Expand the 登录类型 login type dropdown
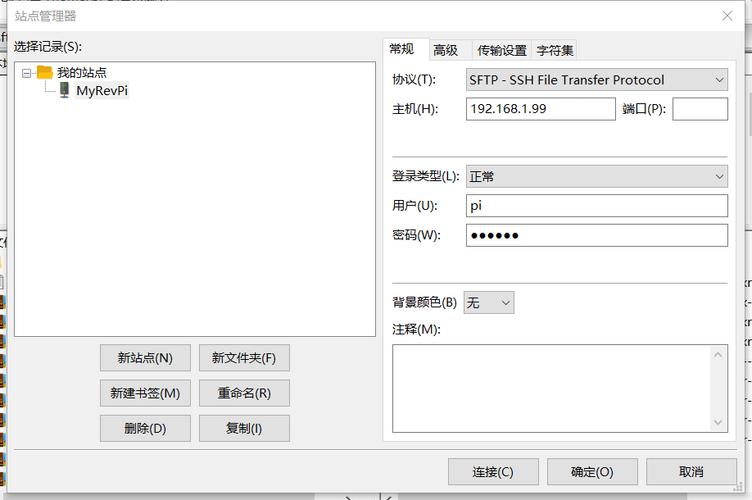 (x=597, y=176)
